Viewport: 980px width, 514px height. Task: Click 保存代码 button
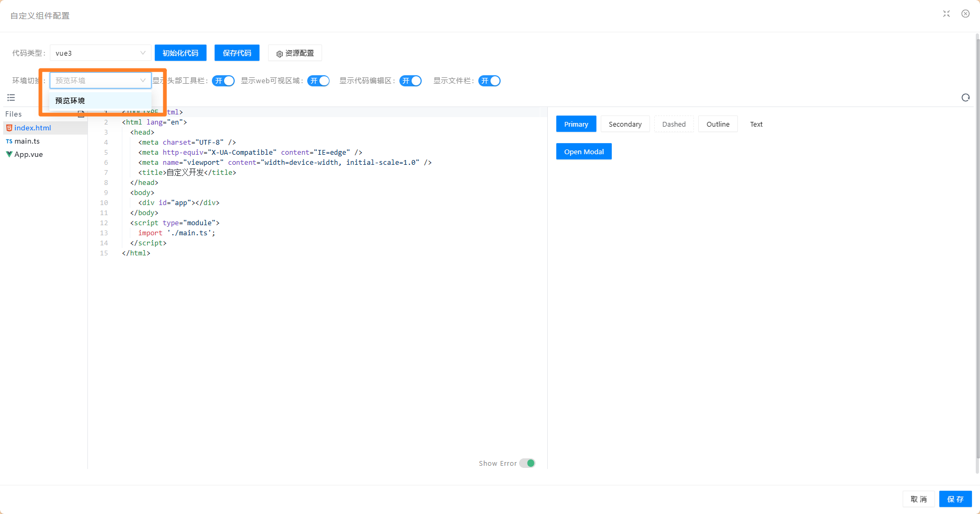pyautogui.click(x=237, y=53)
